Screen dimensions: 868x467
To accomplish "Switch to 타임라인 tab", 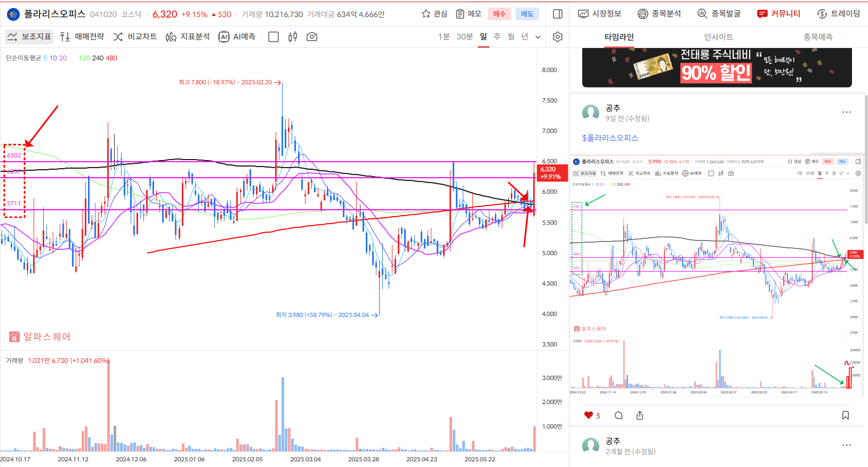I will pos(619,37).
